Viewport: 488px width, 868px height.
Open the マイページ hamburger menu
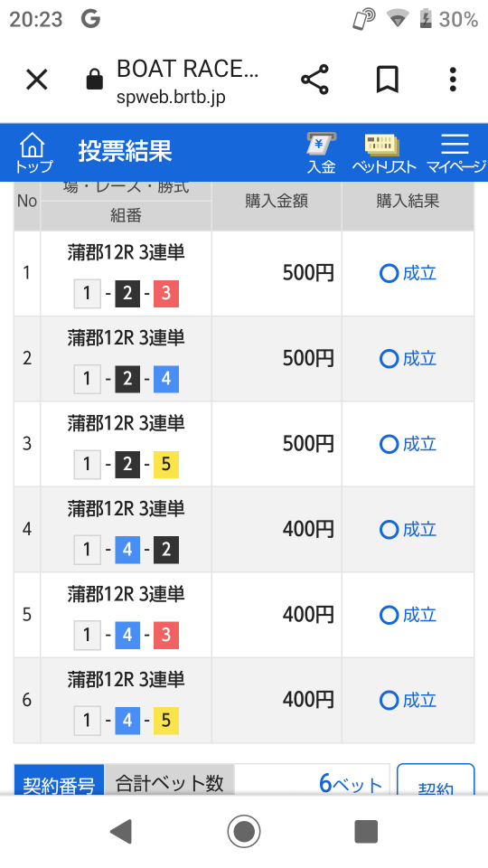click(455, 154)
